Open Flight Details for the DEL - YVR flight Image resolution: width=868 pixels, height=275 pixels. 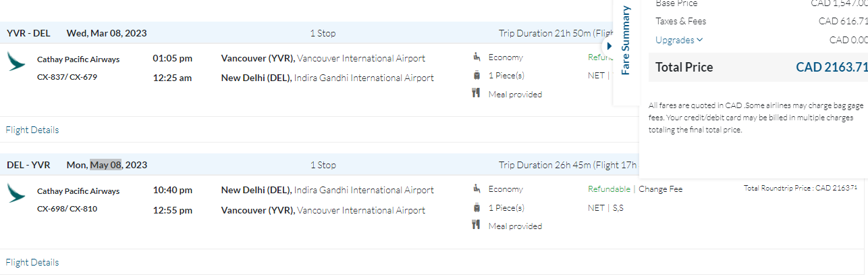(32, 262)
